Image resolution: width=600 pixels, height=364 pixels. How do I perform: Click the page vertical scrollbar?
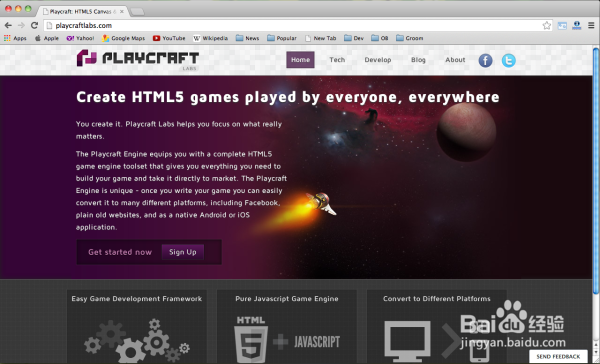click(596, 170)
